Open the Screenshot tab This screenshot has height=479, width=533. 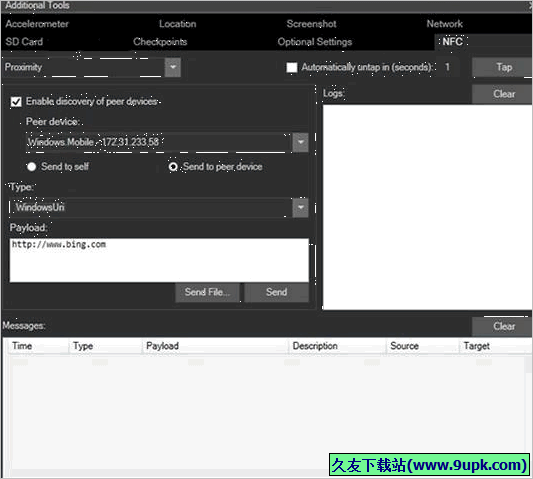tap(311, 24)
